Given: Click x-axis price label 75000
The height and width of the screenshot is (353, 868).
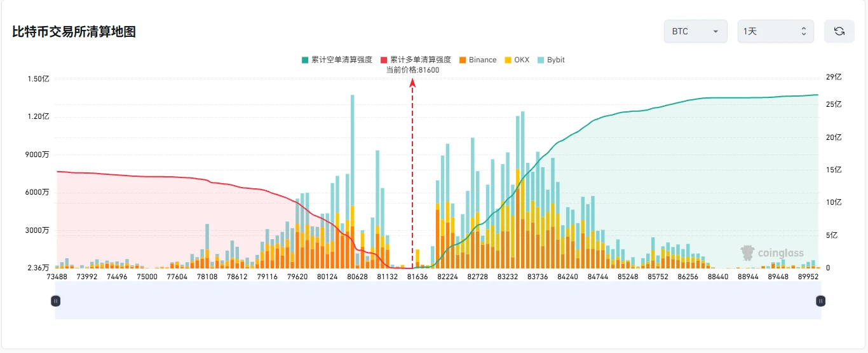Looking at the screenshot, I should pos(147,277).
